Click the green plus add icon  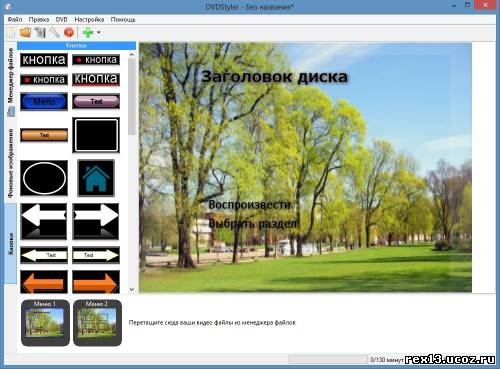point(88,33)
